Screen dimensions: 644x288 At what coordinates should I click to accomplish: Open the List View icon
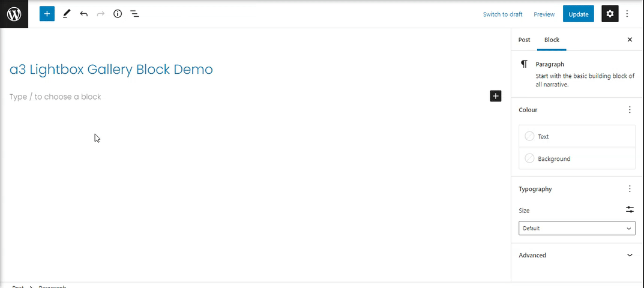134,14
